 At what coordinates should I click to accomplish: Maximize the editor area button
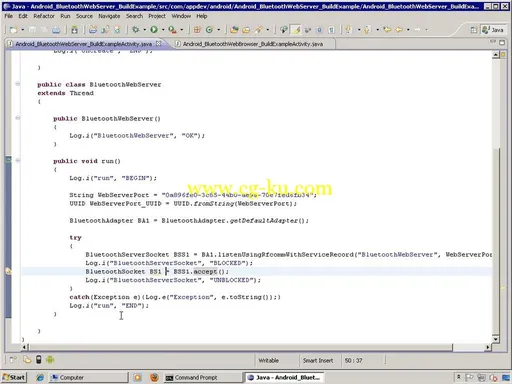(502, 42)
